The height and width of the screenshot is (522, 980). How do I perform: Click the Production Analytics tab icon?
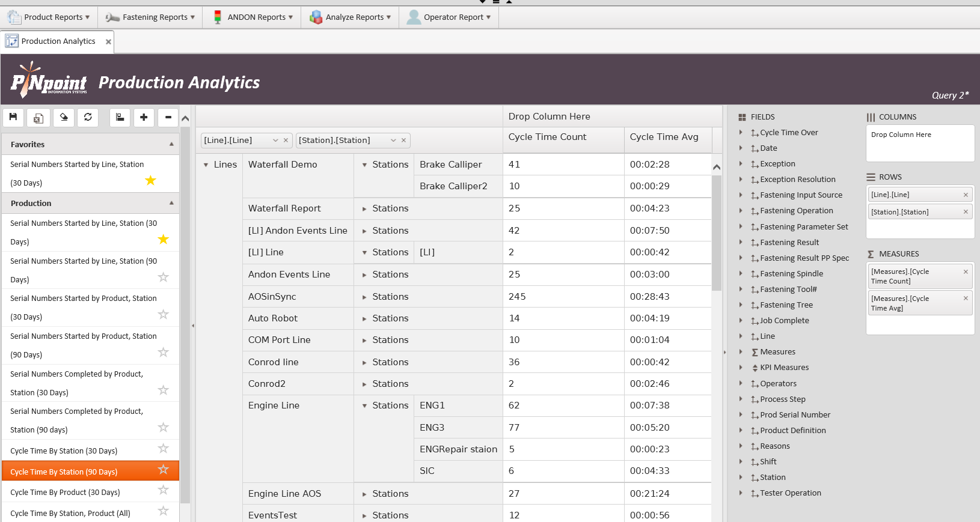tap(11, 41)
